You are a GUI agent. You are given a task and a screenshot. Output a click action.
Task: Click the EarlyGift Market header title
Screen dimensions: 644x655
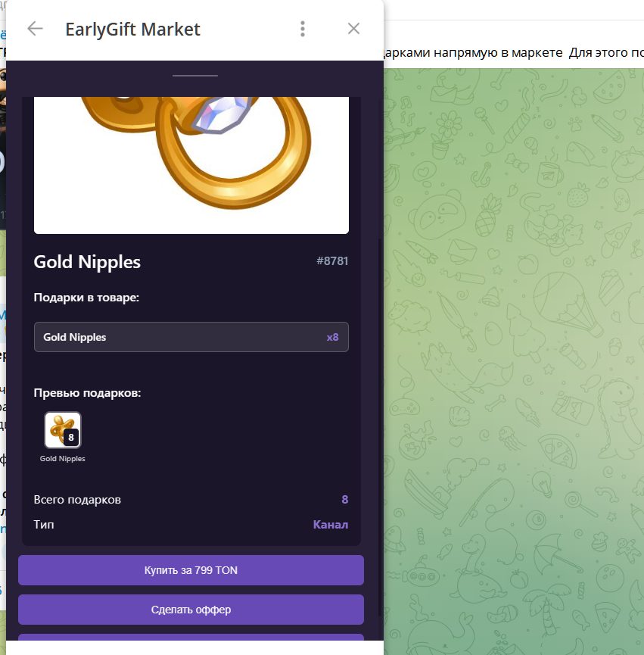click(132, 30)
